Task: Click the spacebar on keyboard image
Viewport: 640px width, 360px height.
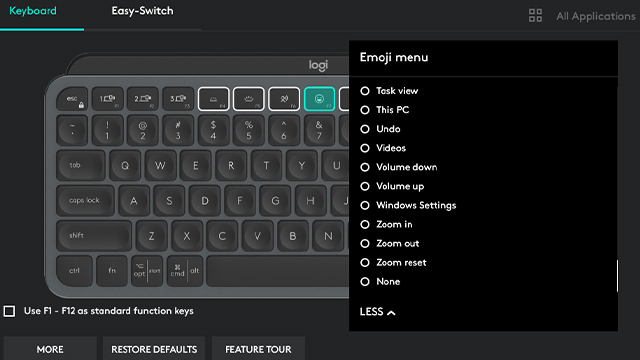Action: (x=278, y=271)
